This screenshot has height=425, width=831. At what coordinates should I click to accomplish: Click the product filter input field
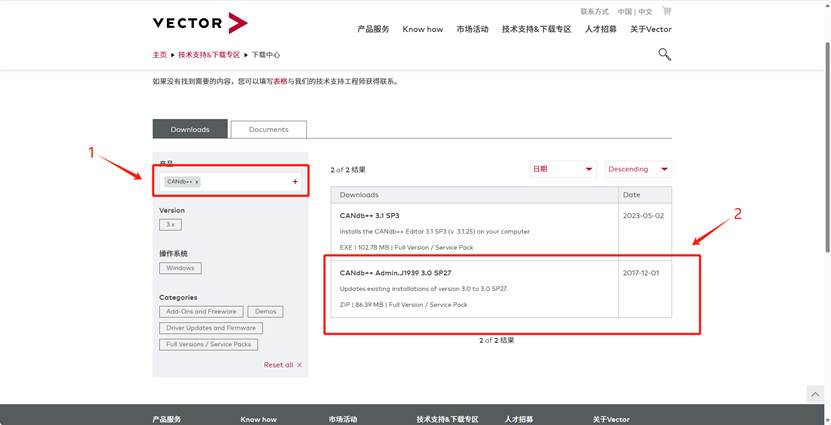click(x=231, y=182)
